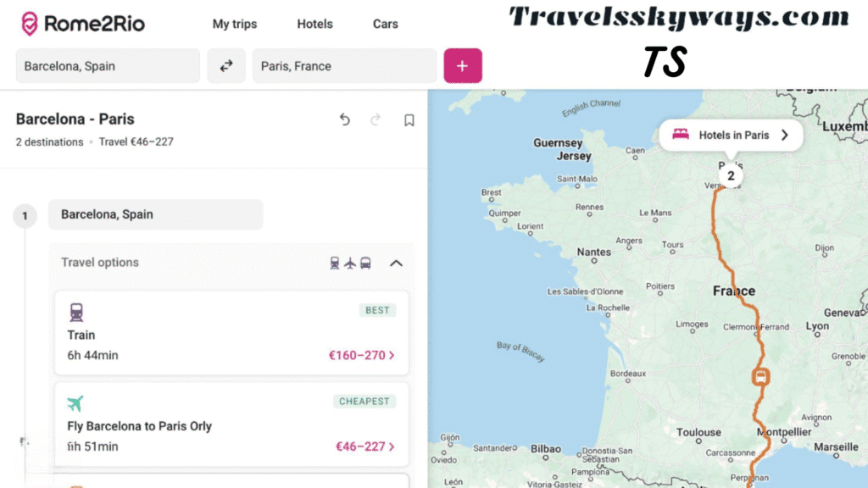Click Bordeaux on the map

pos(628,374)
